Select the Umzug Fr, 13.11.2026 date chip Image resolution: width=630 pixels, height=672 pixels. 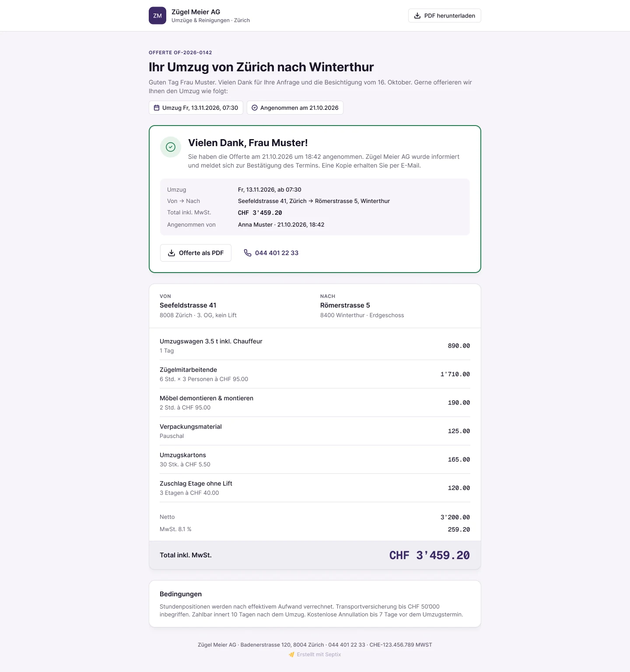pyautogui.click(x=196, y=108)
